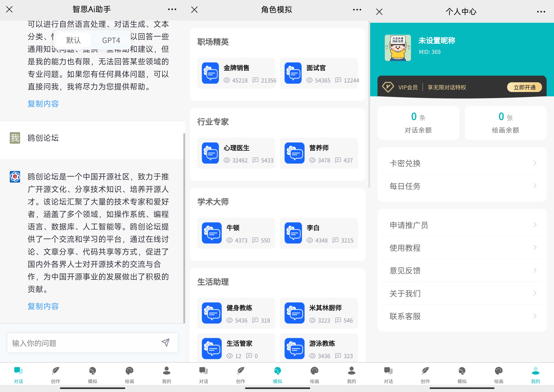Click 绘画余额 balance card

506,123
